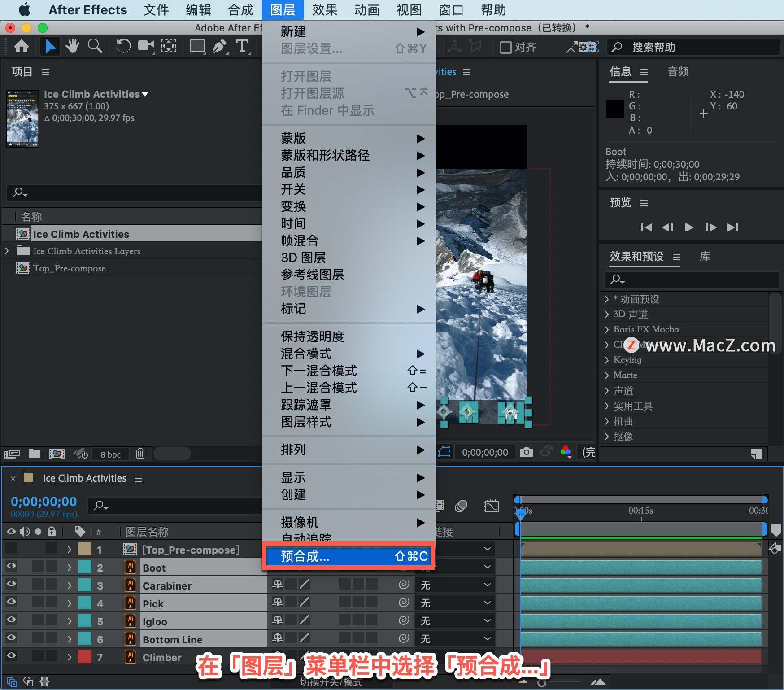Toggle region of interest icon in viewer
The image size is (784, 690).
[x=444, y=452]
